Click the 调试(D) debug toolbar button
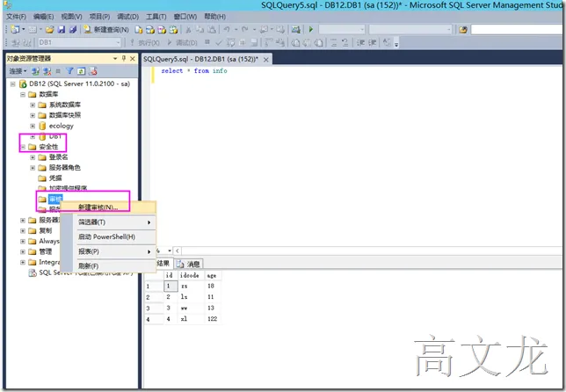 pos(182,42)
